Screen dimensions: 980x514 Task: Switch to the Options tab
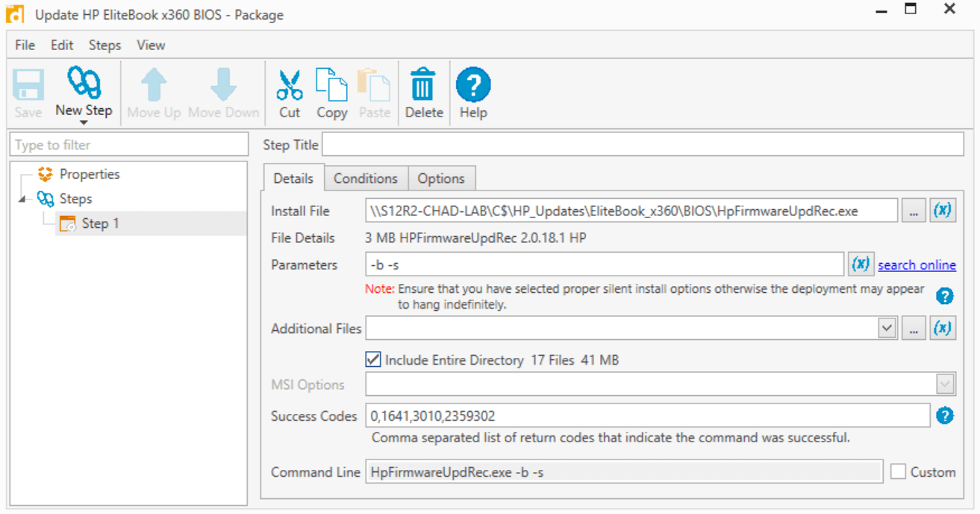pos(441,179)
